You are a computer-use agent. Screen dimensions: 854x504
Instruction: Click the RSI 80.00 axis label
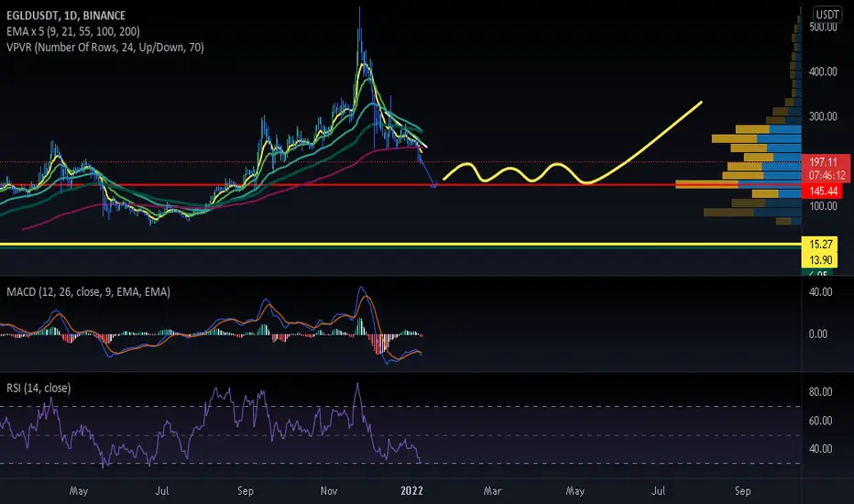820,392
